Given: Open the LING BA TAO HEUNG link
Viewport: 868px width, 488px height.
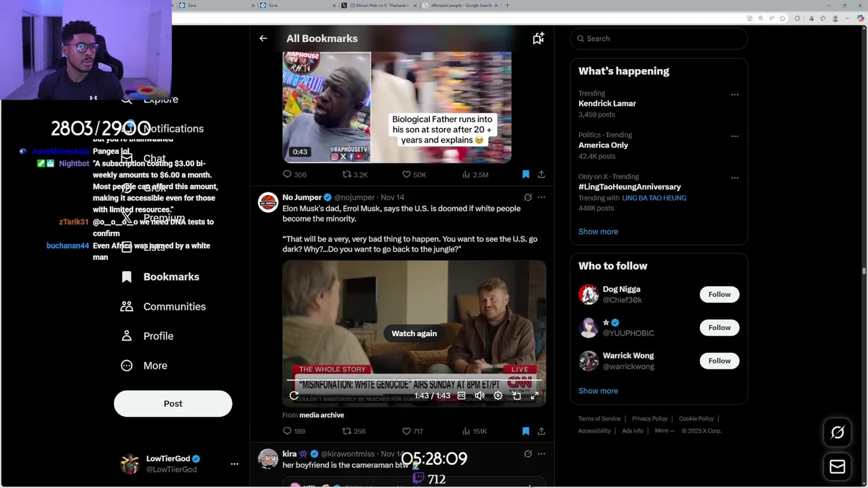Looking at the screenshot, I should 654,198.
